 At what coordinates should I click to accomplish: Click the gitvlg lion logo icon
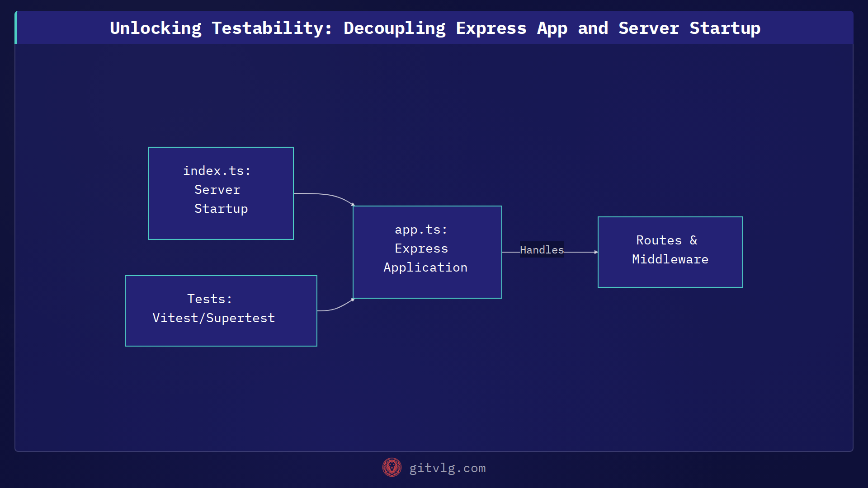(x=392, y=468)
